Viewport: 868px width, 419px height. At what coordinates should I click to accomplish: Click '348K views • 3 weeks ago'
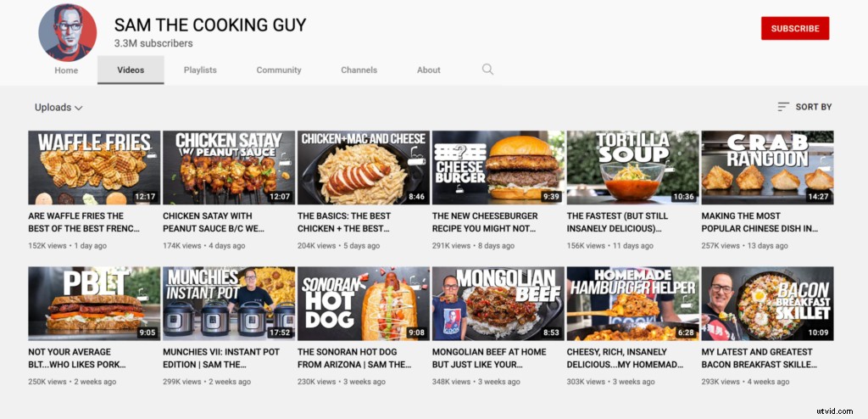tap(476, 382)
